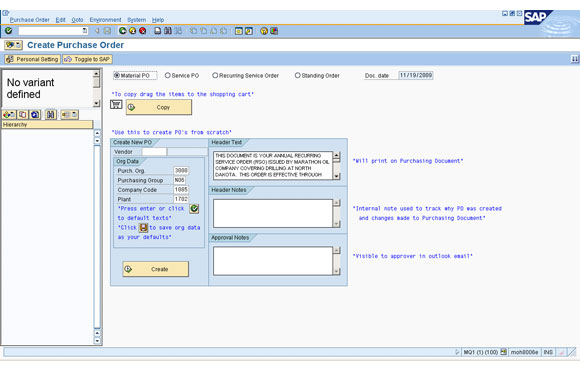Click the yellow Exit icon
The height and width of the screenshot is (371, 580).
(x=132, y=31)
